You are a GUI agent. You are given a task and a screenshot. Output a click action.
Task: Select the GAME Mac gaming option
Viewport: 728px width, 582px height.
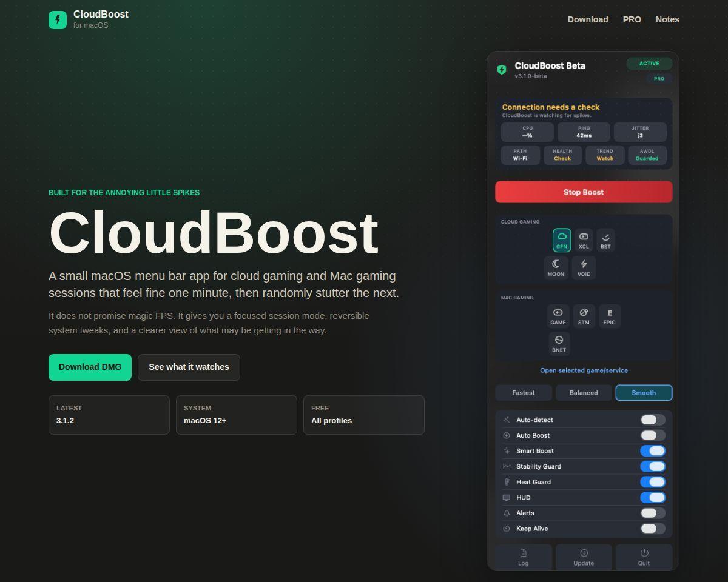coord(558,316)
